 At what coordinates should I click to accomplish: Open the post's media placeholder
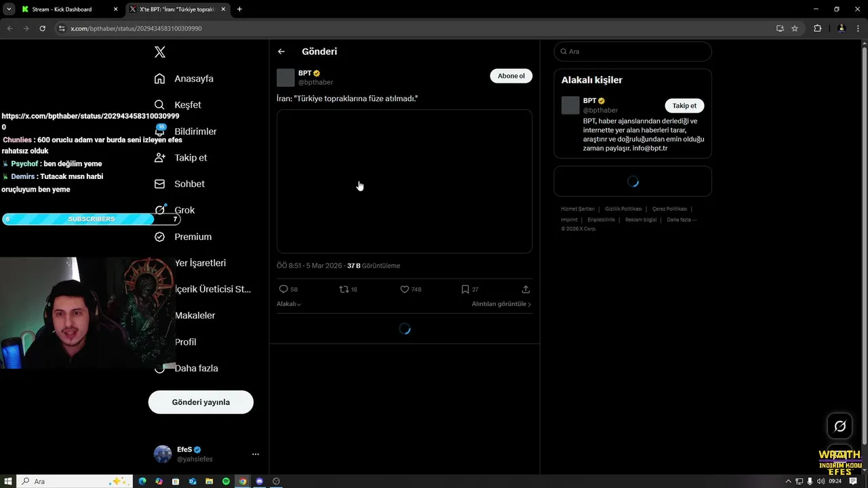[x=404, y=182]
